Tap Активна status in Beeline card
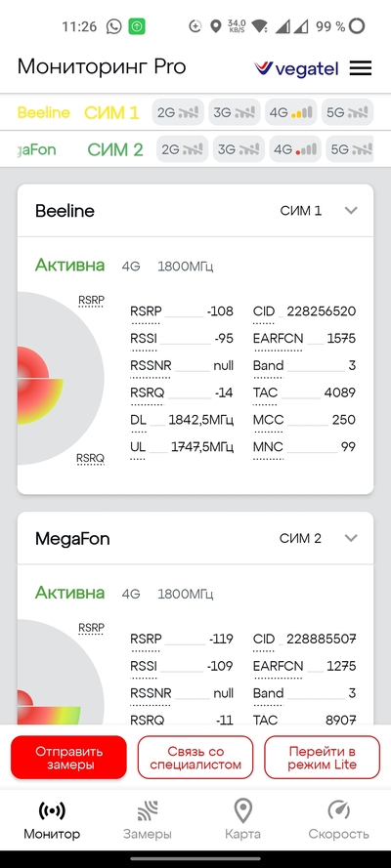The width and height of the screenshot is (391, 868). pos(69,266)
